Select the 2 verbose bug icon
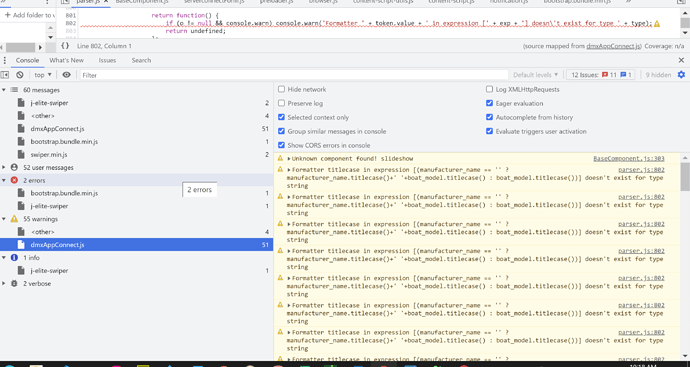690x367 pixels. pos(14,283)
